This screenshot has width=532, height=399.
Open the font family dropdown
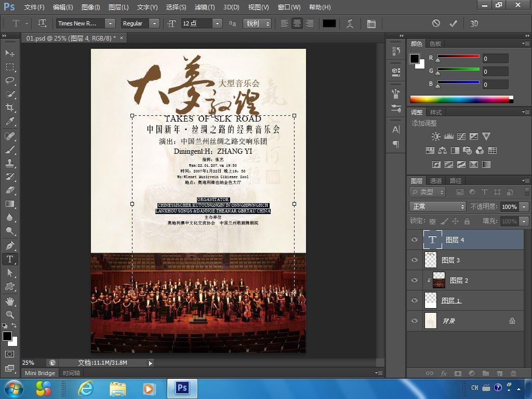pos(110,23)
